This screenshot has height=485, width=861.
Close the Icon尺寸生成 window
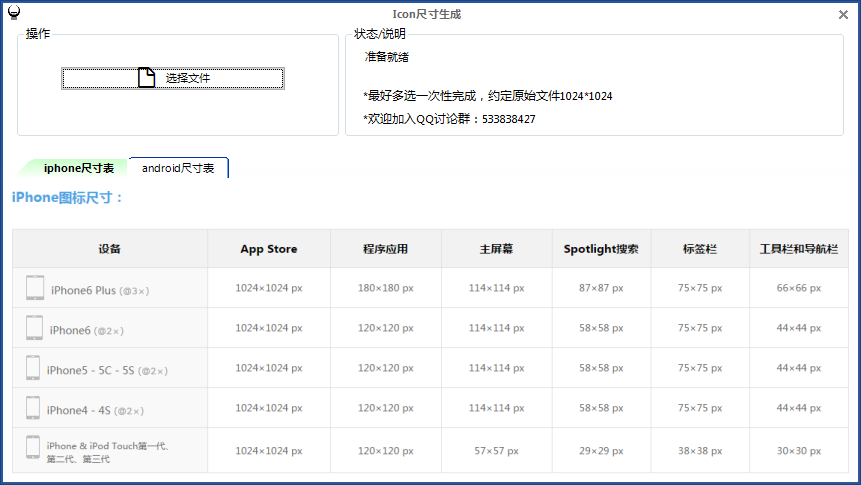843,14
